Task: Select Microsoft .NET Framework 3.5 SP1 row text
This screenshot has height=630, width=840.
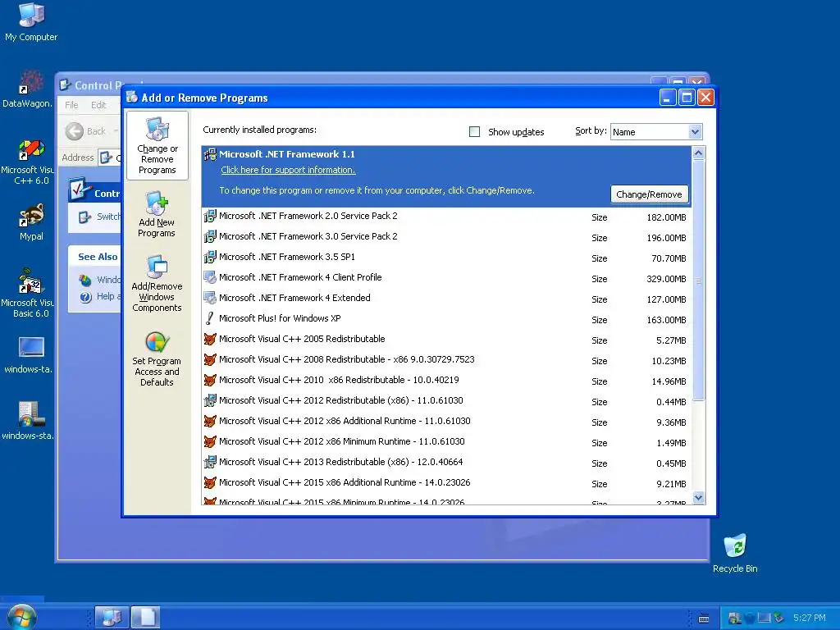Action: (x=287, y=257)
